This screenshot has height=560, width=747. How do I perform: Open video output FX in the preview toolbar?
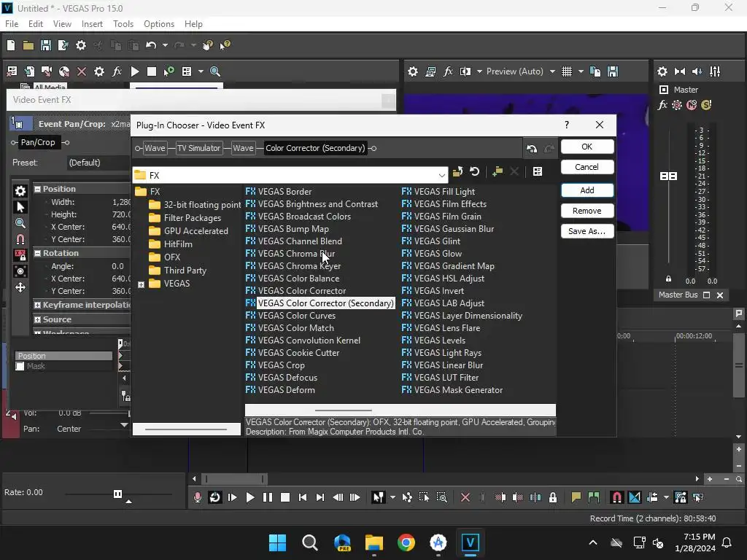(x=448, y=71)
